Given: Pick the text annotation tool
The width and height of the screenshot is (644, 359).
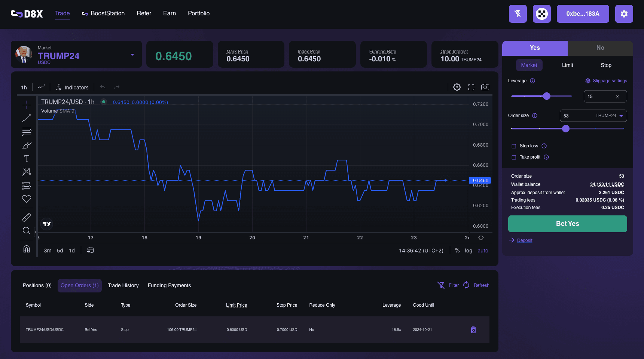Looking at the screenshot, I should 26,158.
